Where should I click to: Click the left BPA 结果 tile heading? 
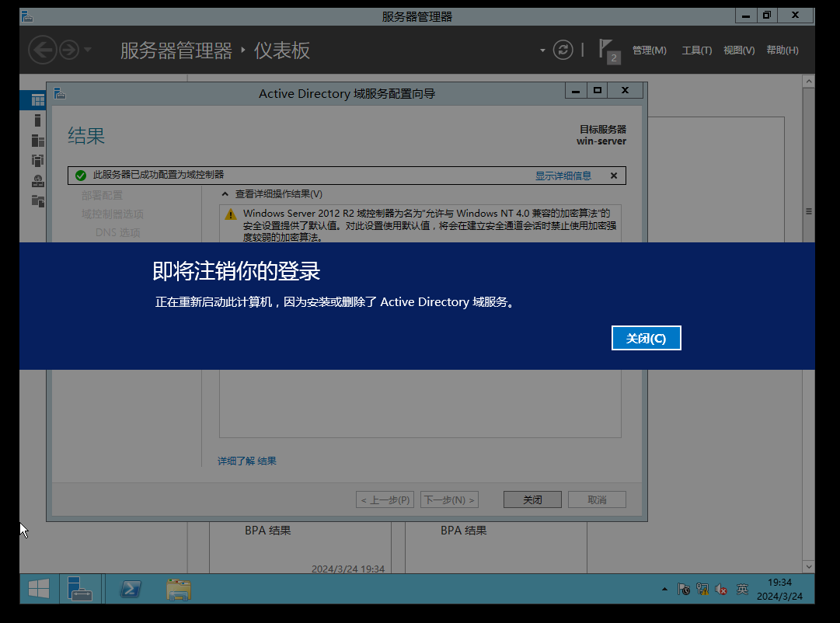click(268, 531)
